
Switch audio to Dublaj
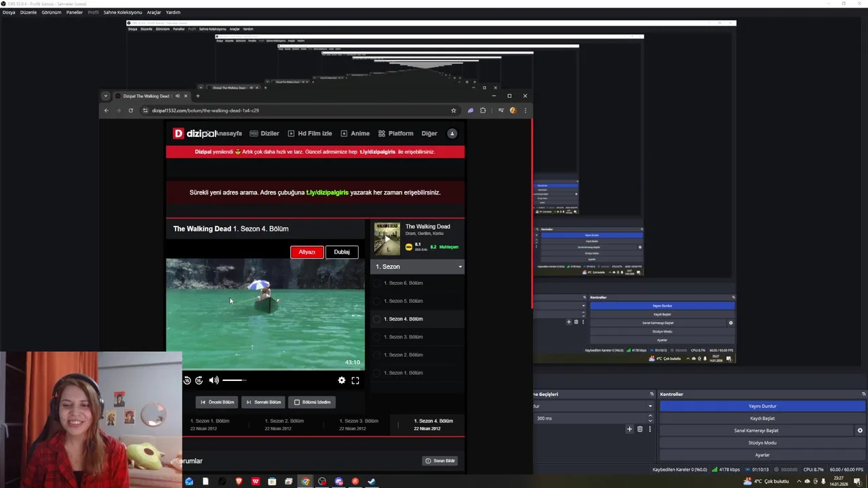[x=342, y=252]
